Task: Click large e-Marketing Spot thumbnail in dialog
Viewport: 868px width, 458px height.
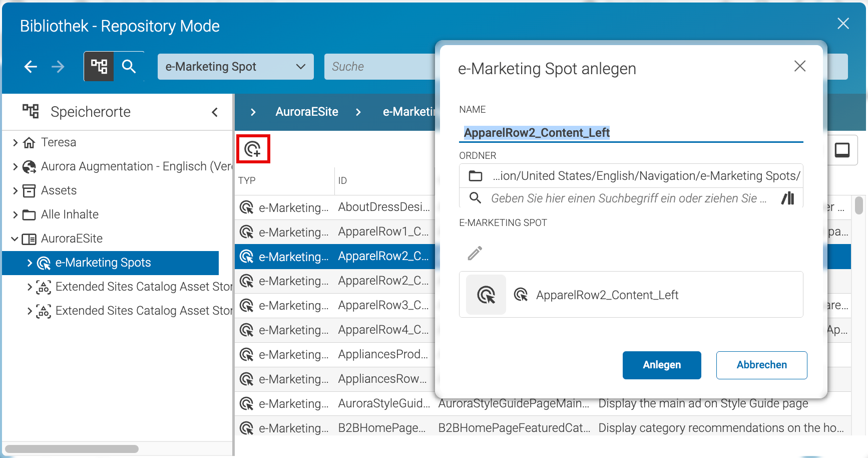Action: (x=486, y=295)
